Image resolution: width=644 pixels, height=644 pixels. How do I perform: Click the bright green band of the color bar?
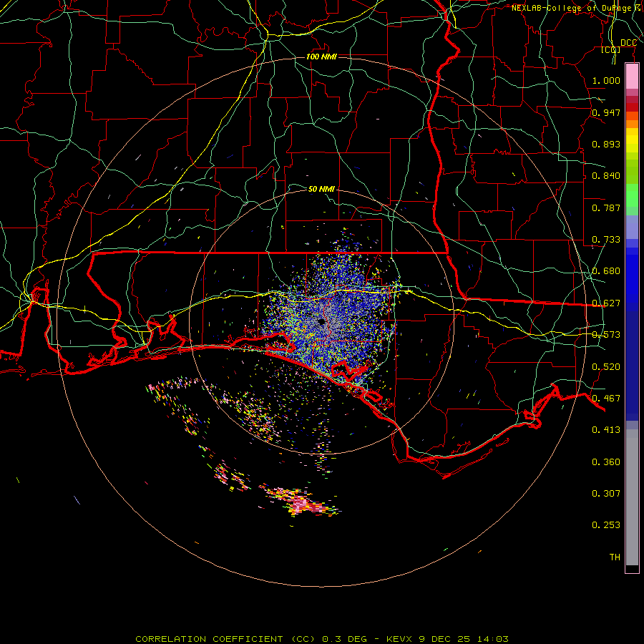click(632, 195)
